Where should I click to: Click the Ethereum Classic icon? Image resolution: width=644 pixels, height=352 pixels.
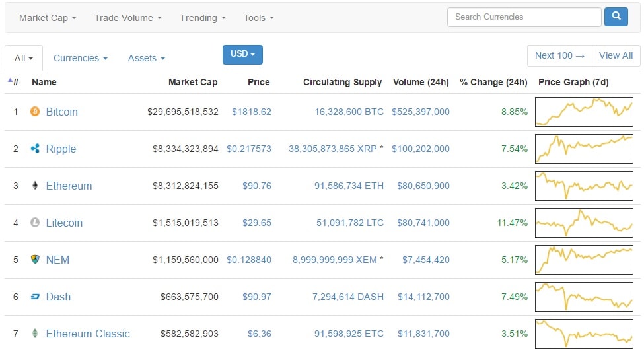[35, 334]
